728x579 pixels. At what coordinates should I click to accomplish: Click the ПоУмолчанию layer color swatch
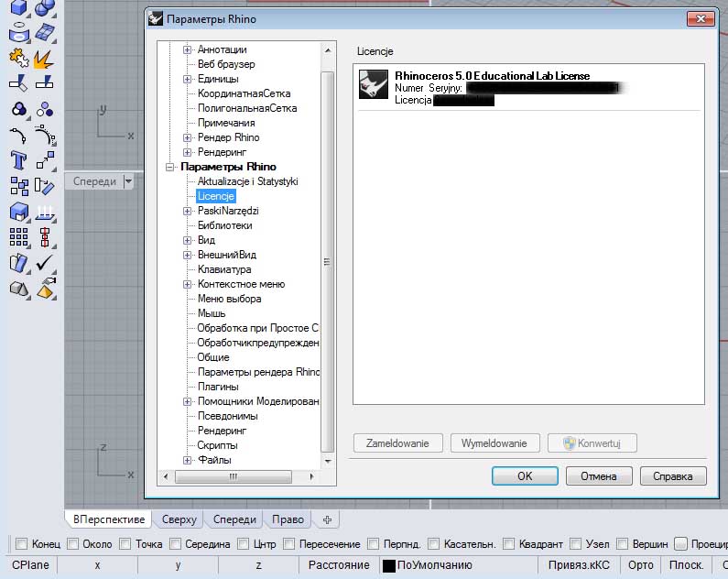pos(388,565)
